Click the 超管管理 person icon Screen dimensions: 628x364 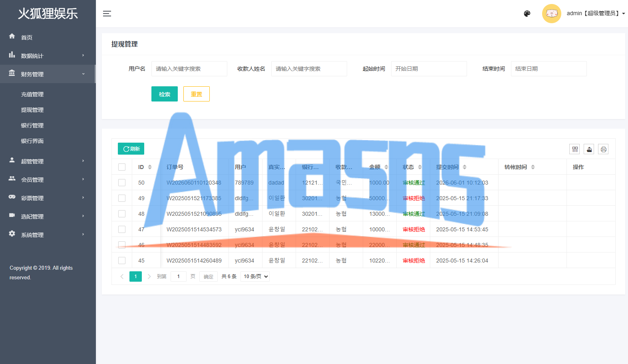tap(12, 160)
